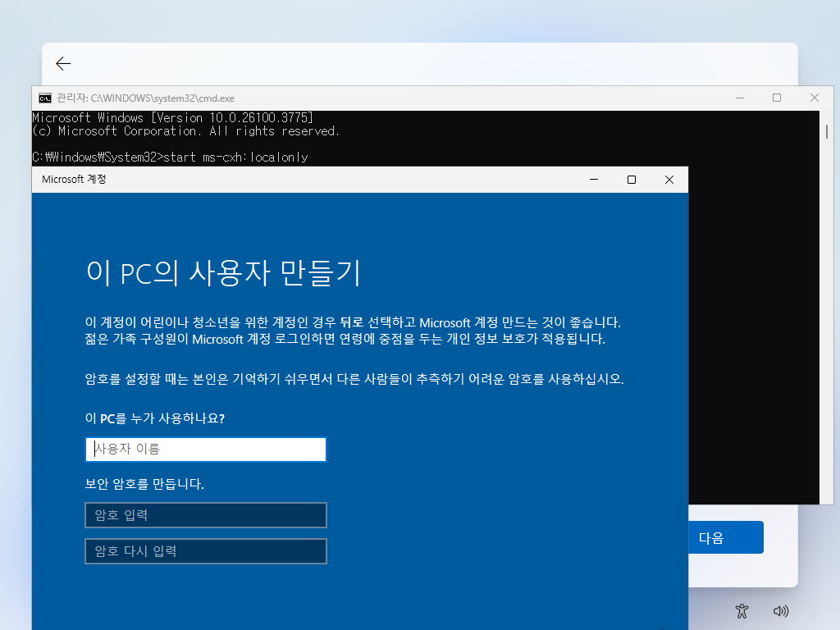Click the Microsoft 계정 title bar text
The width and height of the screenshot is (840, 630).
pos(74,180)
